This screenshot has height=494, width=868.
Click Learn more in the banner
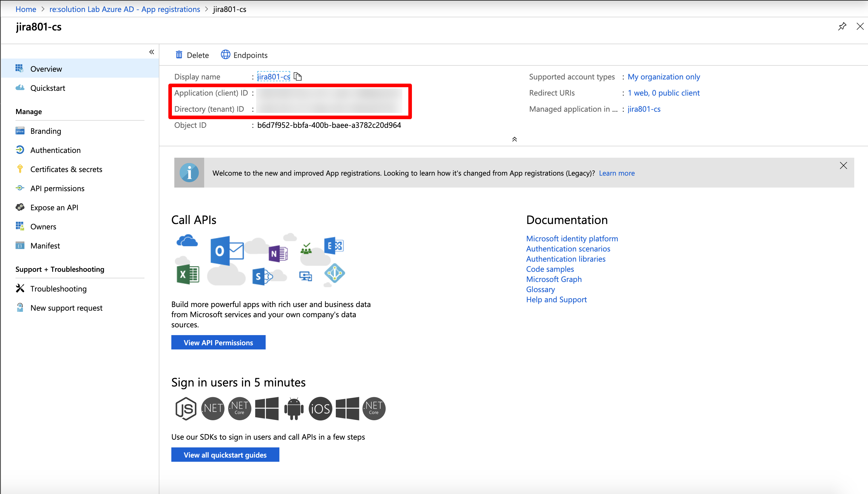[x=617, y=173]
